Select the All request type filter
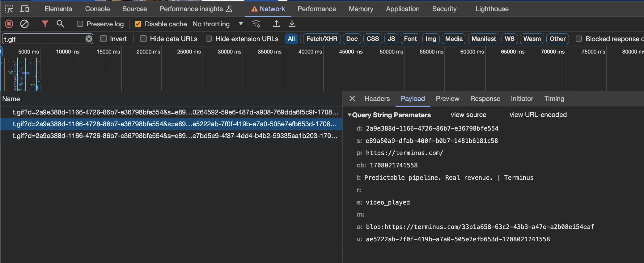Screen dimensions: 644x263 [291, 39]
